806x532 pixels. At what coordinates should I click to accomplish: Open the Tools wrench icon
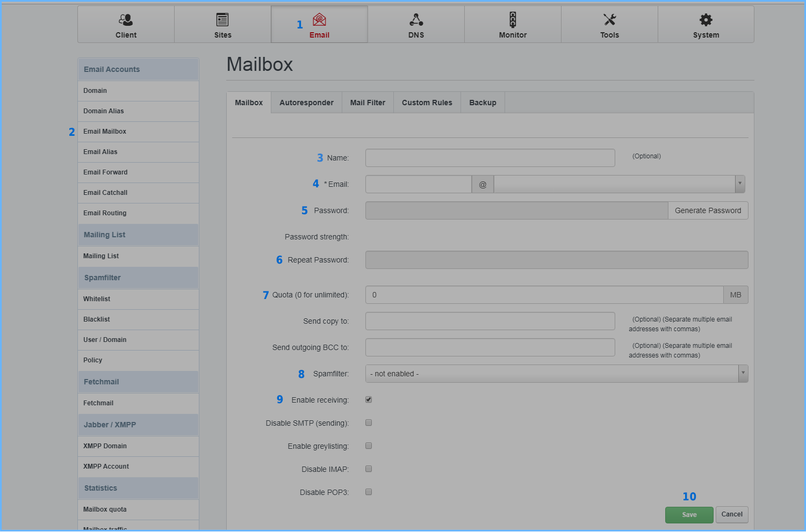609,20
